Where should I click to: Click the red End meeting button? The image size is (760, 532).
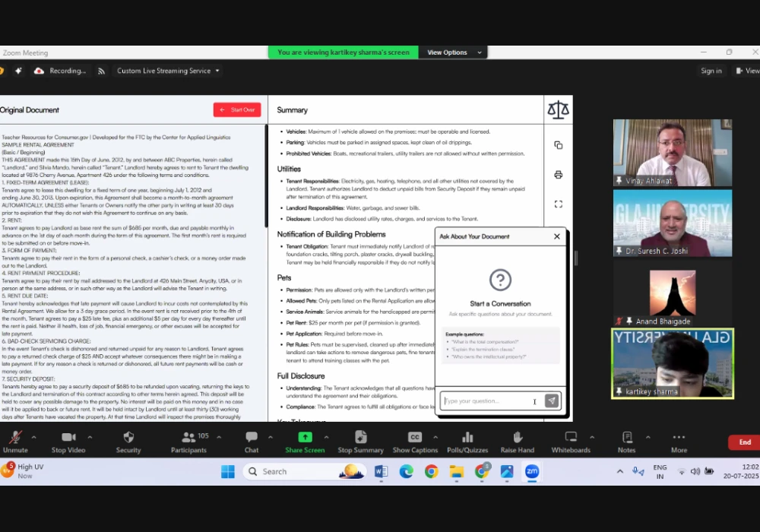pos(744,442)
